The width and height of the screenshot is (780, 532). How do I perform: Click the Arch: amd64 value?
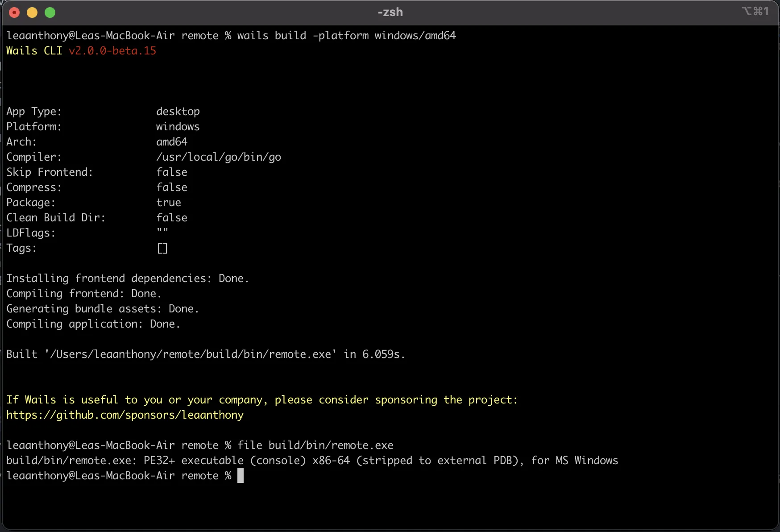coord(172,141)
